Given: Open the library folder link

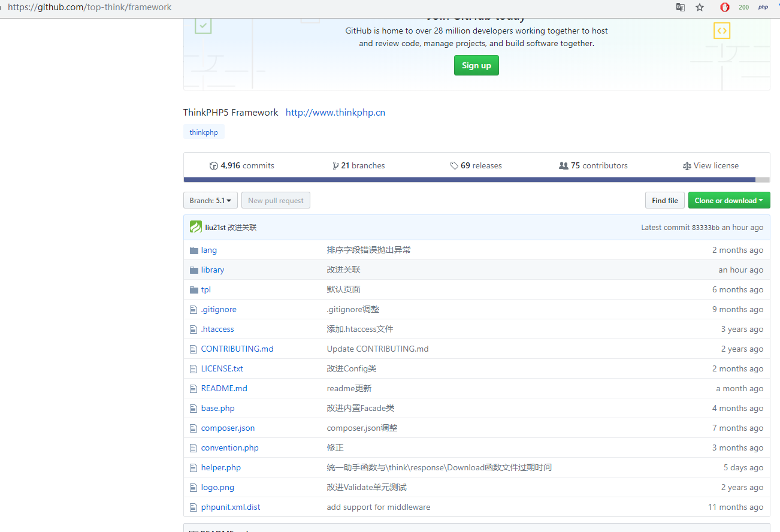Looking at the screenshot, I should tap(213, 270).
